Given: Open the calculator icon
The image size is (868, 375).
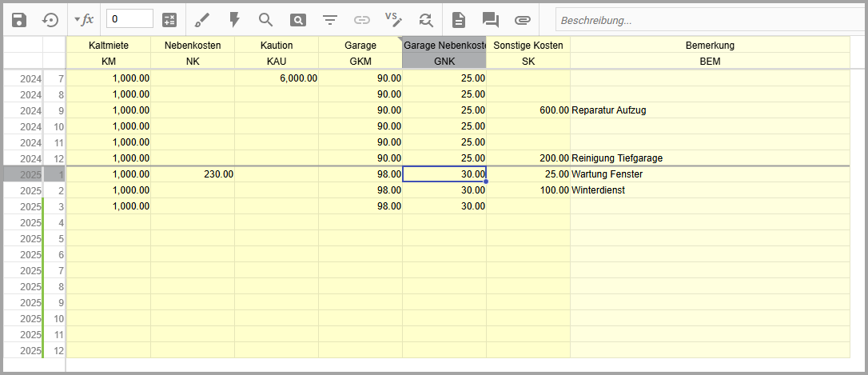Looking at the screenshot, I should (x=169, y=19).
